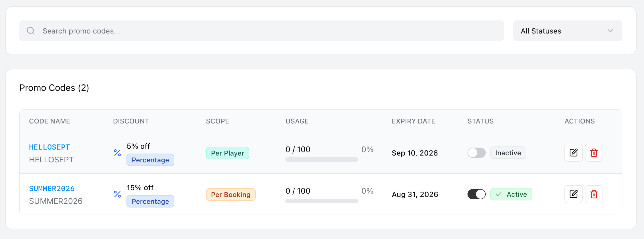
Task: Delete the SUMMER2026 promo code
Action: (x=594, y=194)
